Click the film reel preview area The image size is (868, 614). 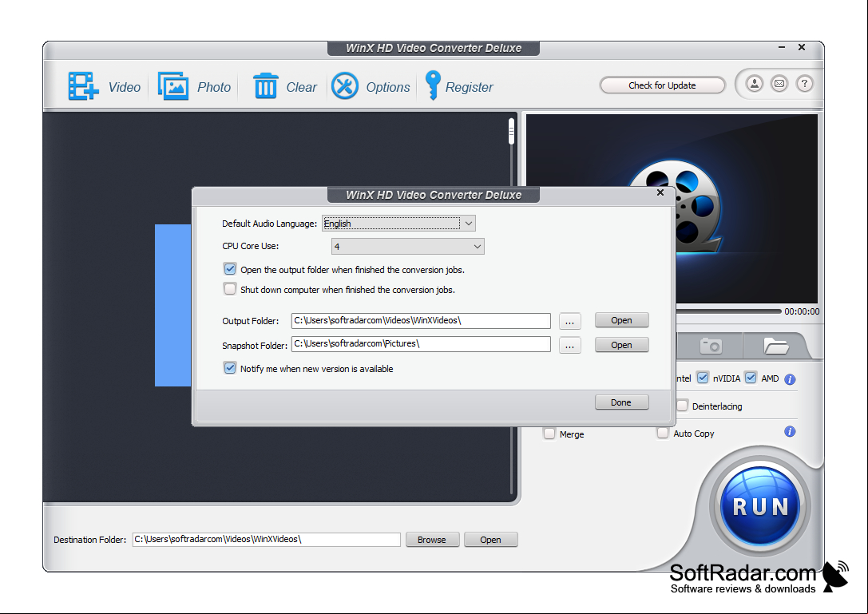coord(672,208)
